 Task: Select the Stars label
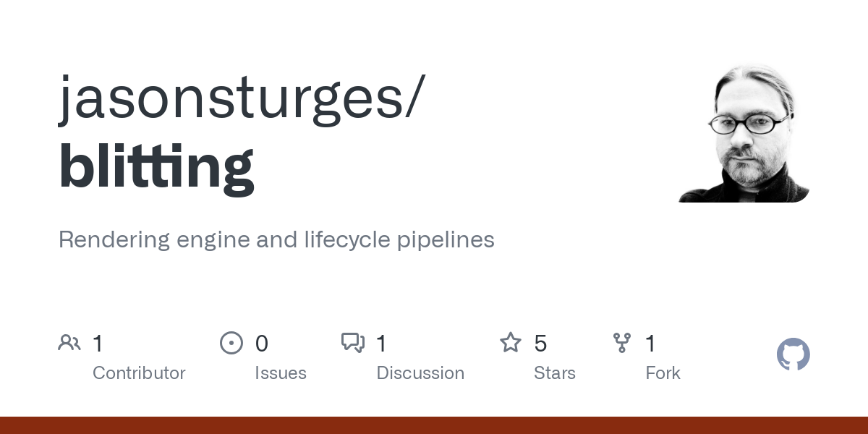point(555,373)
